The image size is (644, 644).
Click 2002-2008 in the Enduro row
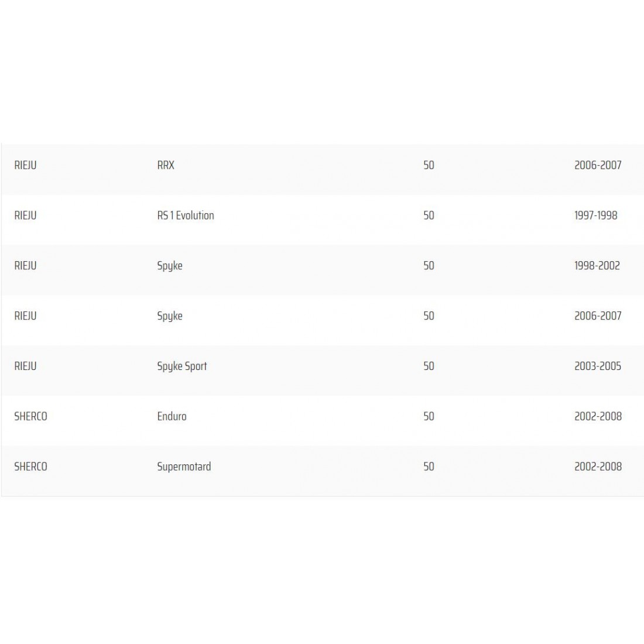[598, 417]
